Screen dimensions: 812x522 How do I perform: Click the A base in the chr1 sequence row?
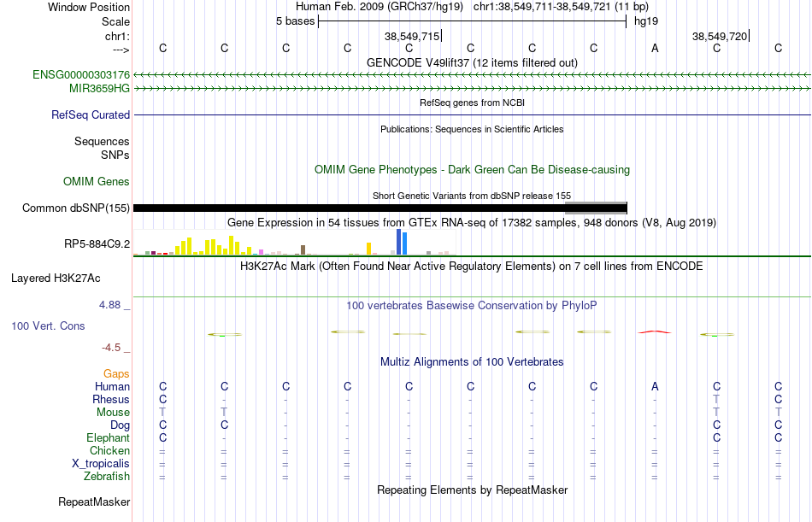click(x=655, y=48)
